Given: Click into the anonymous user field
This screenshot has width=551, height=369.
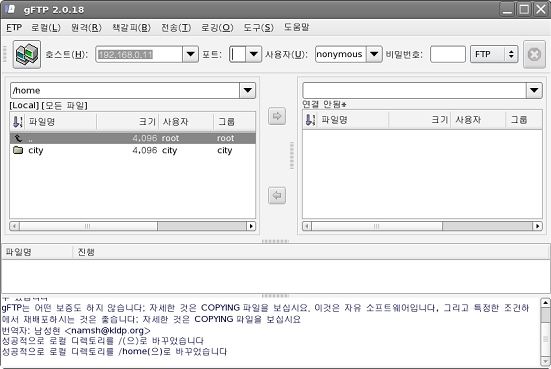Looking at the screenshot, I should pos(341,54).
